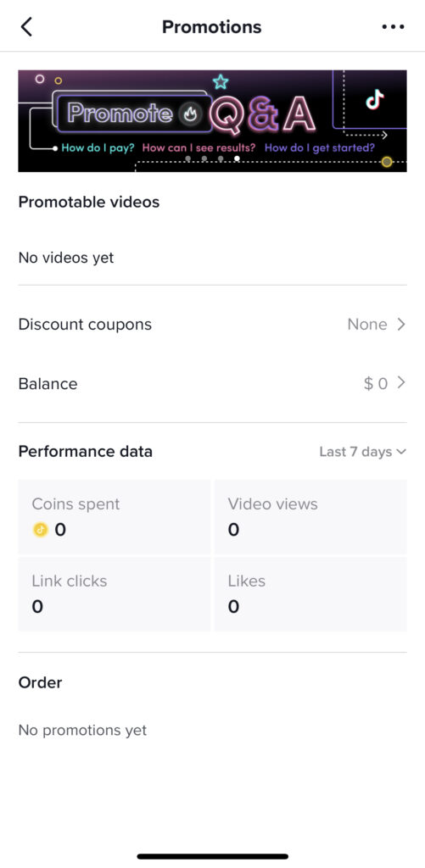Tap 'How do I get started?' link
425x868 pixels.
pyautogui.click(x=320, y=147)
